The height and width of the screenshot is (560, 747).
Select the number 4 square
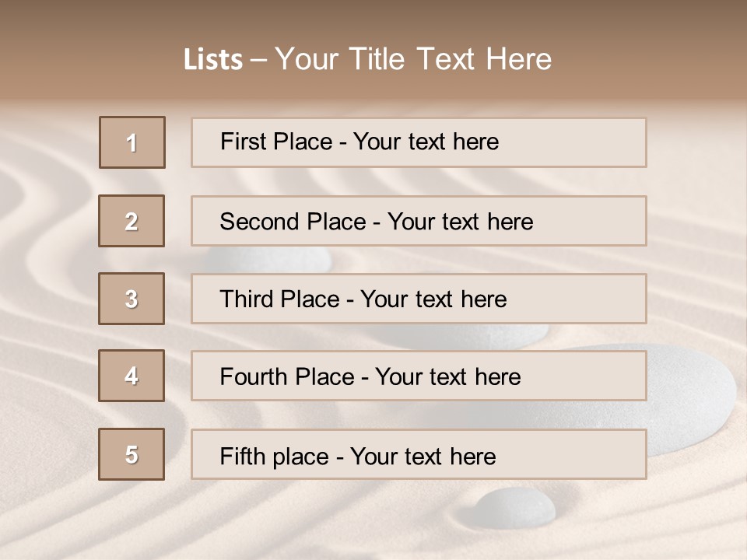coord(132,376)
